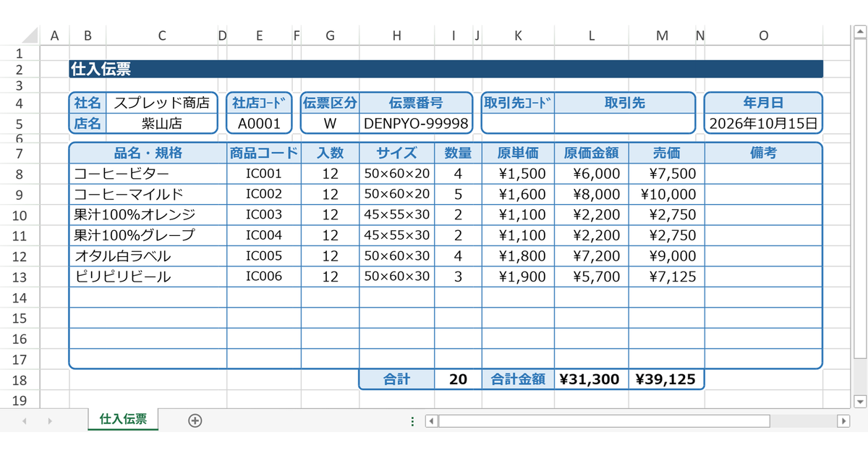
Task: Select row 18 header
Action: pyautogui.click(x=20, y=379)
